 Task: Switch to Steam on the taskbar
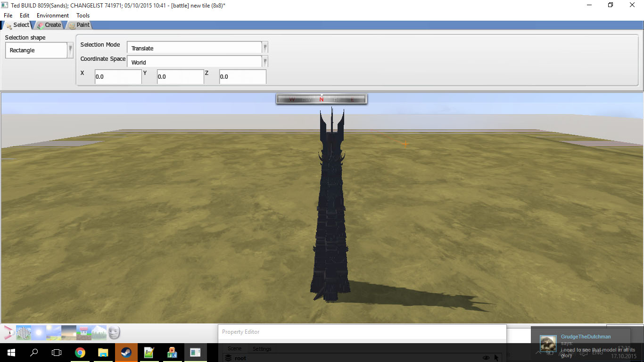(x=126, y=352)
